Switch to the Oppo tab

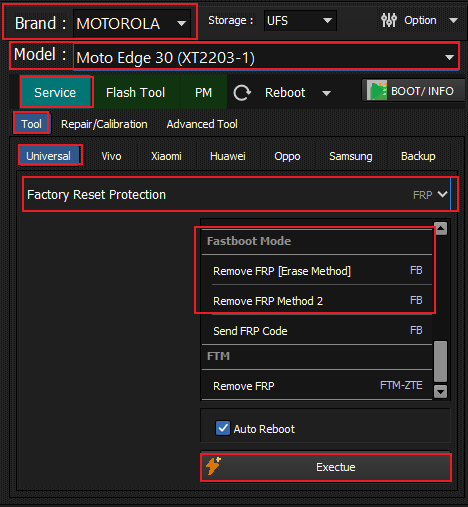287,156
